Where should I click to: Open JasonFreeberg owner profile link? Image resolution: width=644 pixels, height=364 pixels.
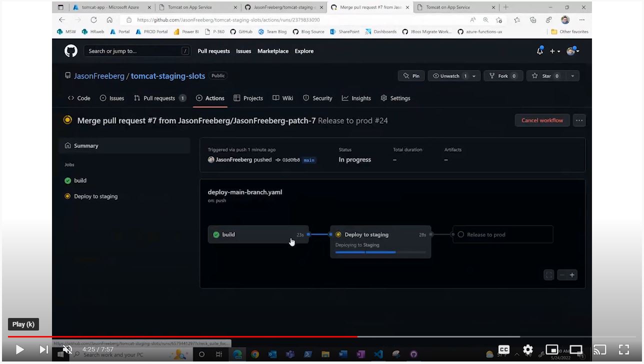(99, 76)
